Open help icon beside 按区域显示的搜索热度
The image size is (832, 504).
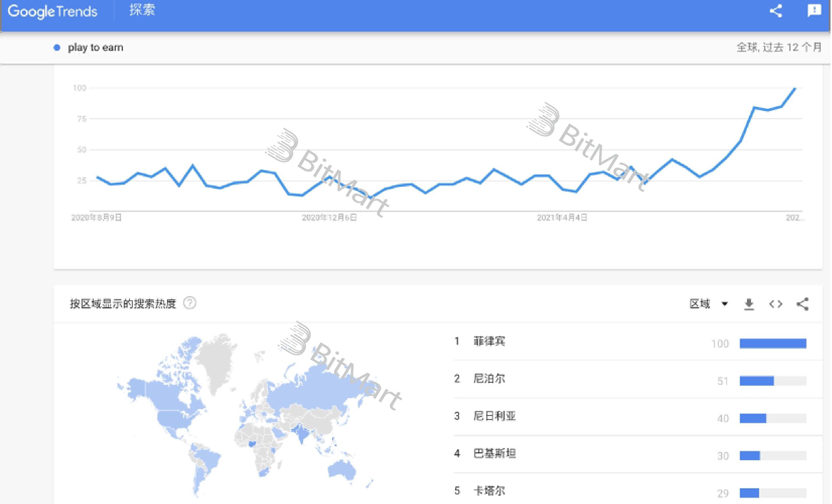pos(190,303)
